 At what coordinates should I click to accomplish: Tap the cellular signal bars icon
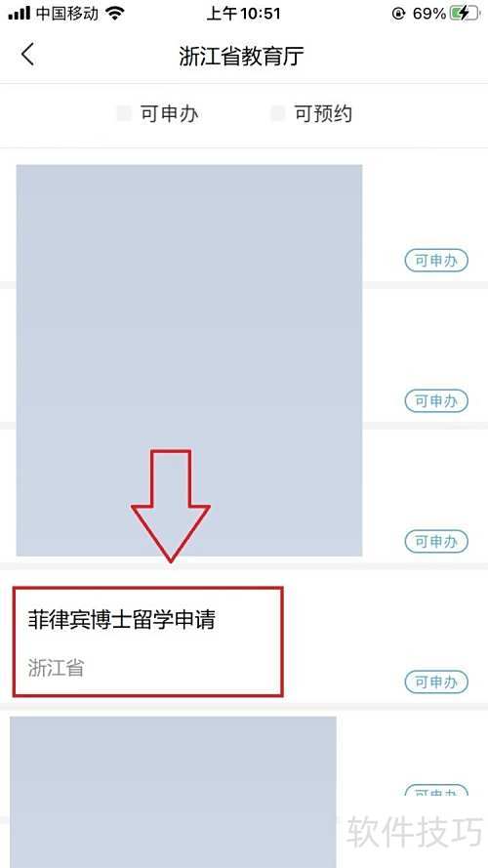pyautogui.click(x=19, y=14)
